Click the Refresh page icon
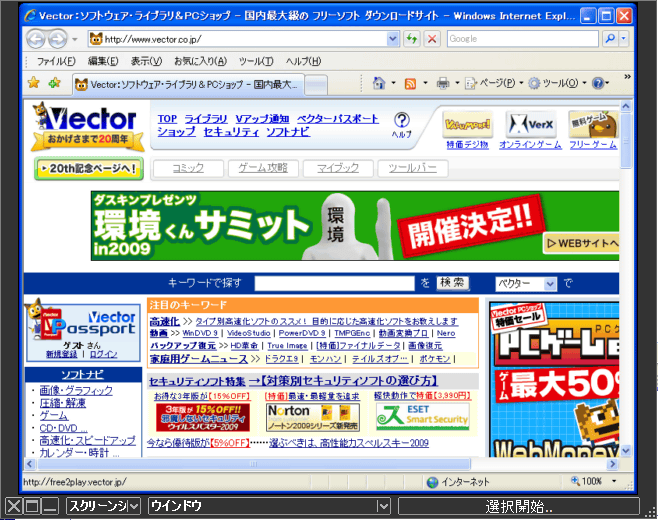The image size is (658, 520). click(412, 39)
